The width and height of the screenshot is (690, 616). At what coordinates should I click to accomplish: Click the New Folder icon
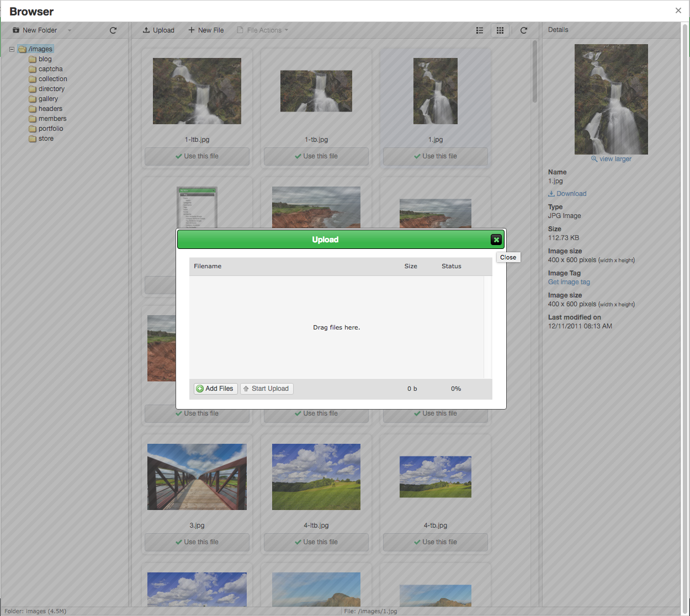[15, 30]
